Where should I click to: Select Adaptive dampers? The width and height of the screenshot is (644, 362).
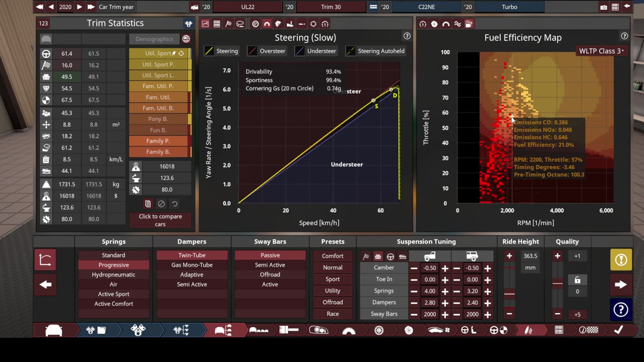[192, 275]
